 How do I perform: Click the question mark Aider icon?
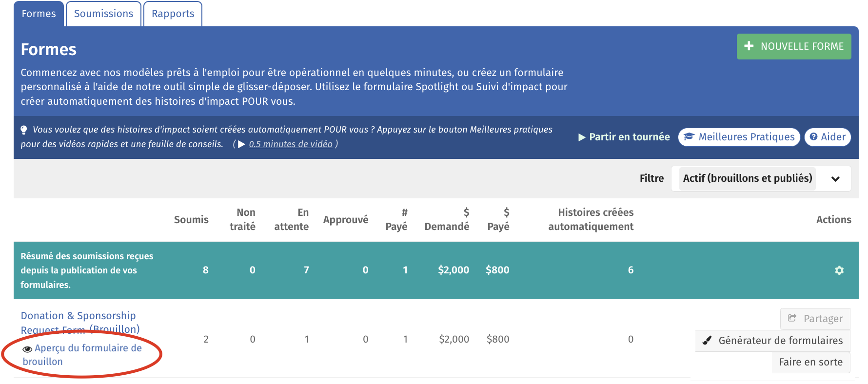point(813,137)
